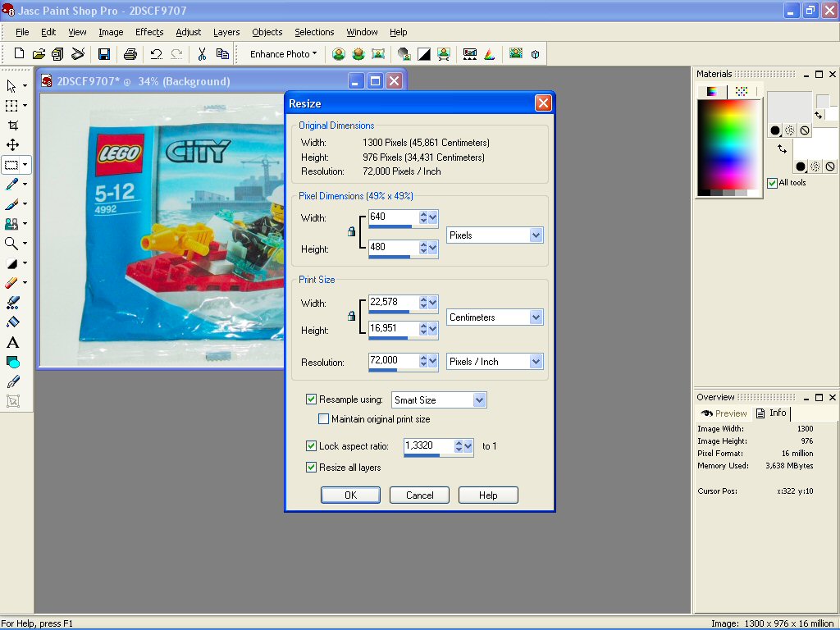The height and width of the screenshot is (630, 840).
Task: Click the Cancel button
Action: (419, 495)
